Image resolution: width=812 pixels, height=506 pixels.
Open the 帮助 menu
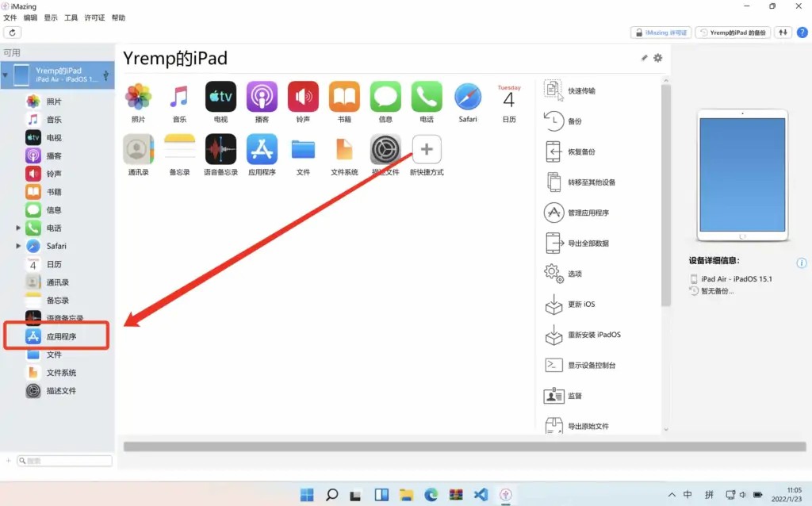[x=119, y=17]
